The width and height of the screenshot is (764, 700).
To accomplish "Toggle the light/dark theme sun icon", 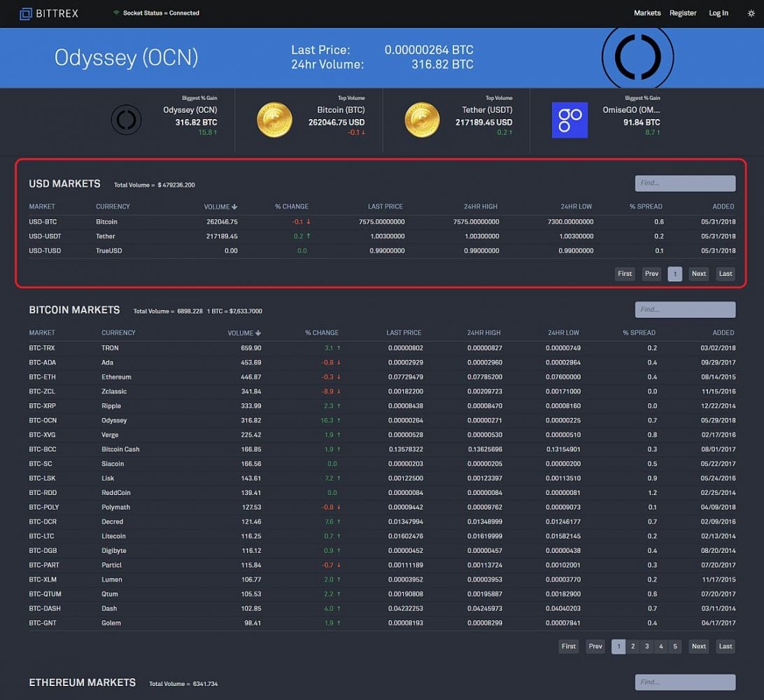I will [x=751, y=13].
